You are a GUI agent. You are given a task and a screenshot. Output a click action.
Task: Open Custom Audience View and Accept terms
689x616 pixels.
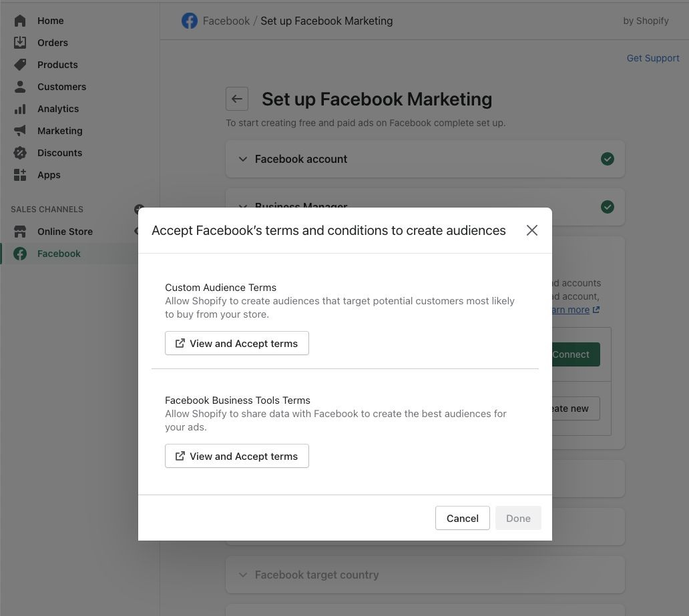236,343
